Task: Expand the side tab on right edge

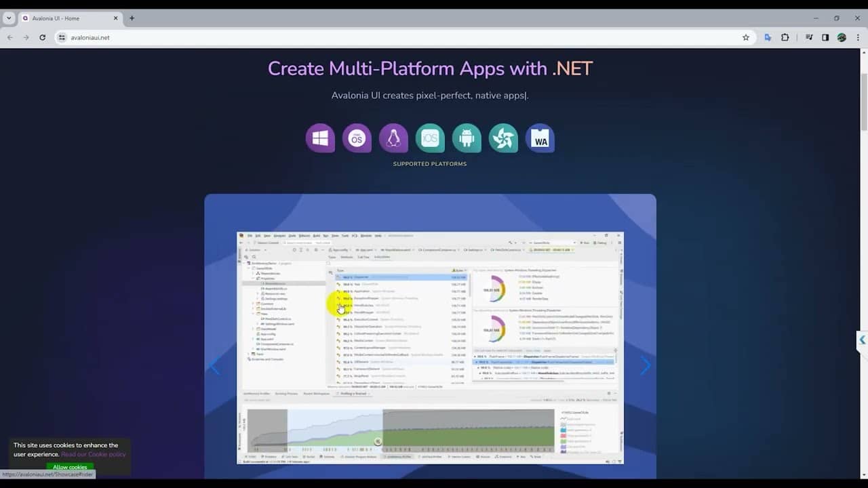Action: (861, 340)
